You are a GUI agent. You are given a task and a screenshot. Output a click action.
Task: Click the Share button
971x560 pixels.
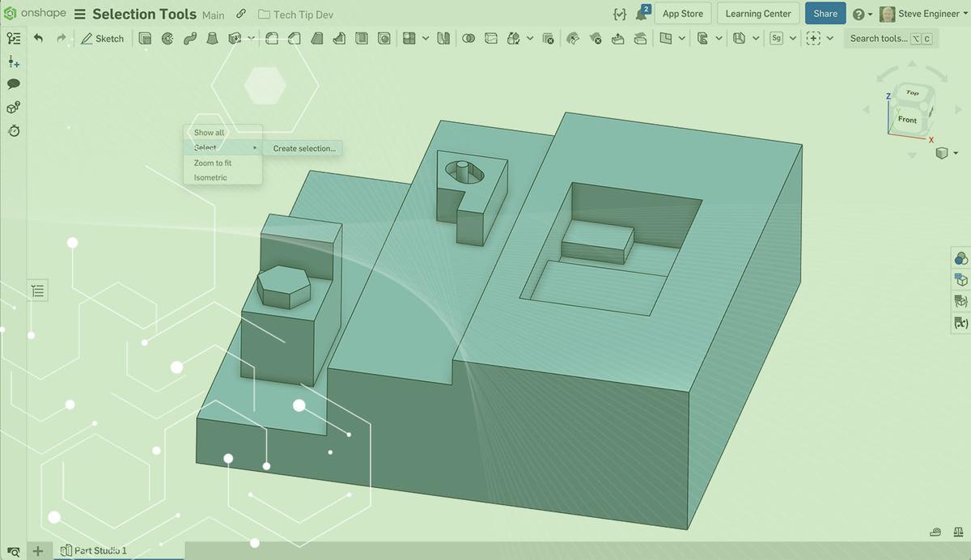(825, 13)
